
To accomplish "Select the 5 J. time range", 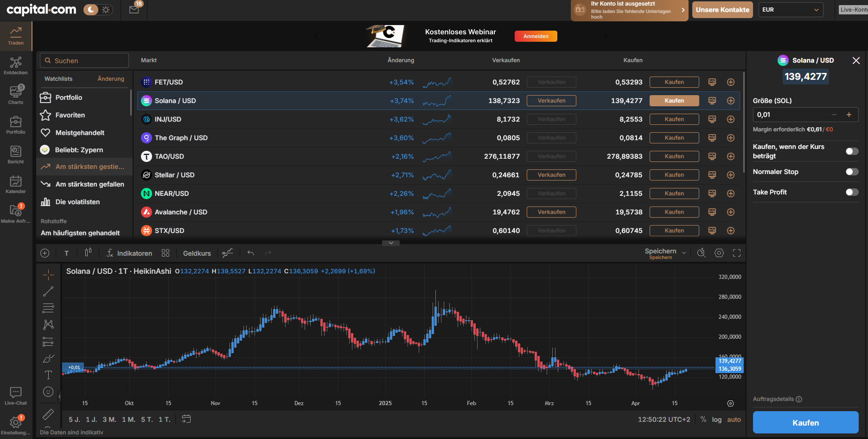I will 74,420.
